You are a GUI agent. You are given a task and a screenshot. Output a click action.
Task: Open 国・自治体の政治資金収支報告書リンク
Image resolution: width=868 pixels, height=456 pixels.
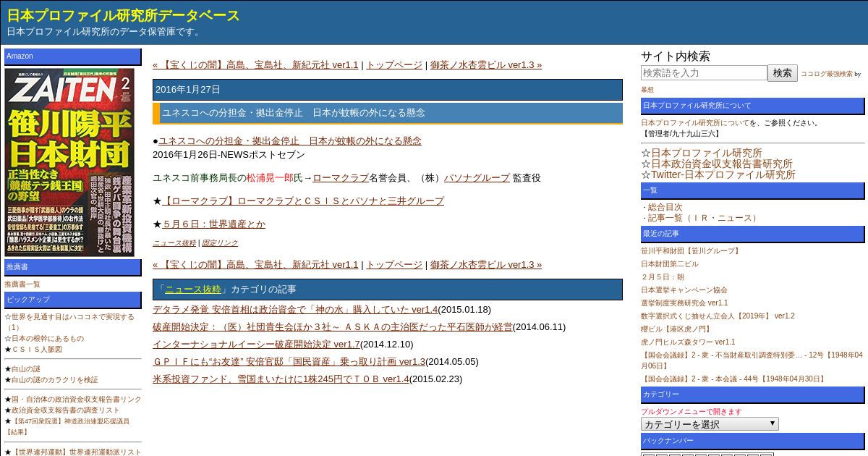click(x=77, y=399)
